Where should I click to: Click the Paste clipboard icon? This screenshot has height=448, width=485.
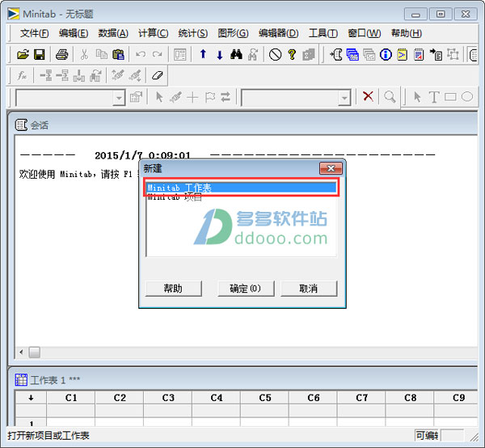[118, 54]
